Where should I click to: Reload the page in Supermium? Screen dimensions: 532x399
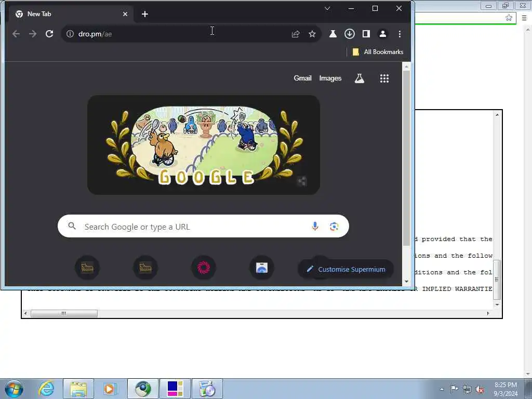coord(49,34)
